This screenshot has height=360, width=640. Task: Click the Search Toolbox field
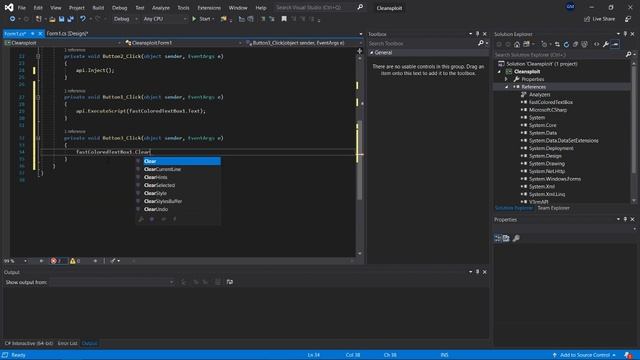coord(422,44)
